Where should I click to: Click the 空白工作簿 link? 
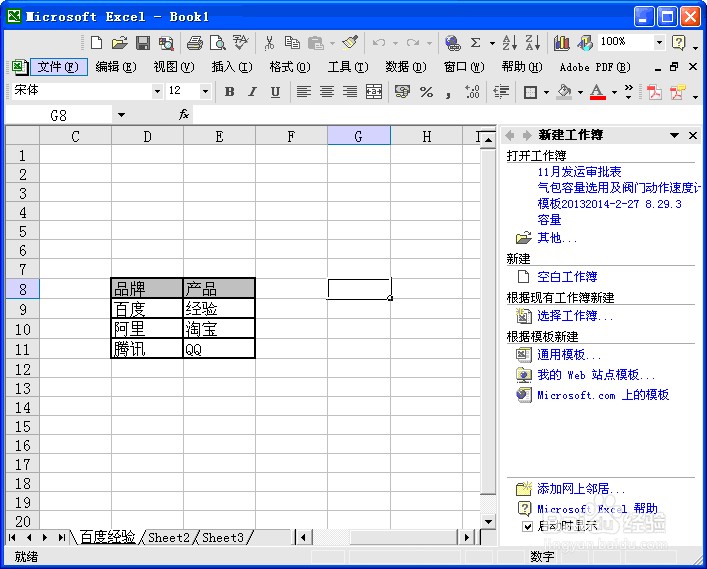(x=567, y=276)
